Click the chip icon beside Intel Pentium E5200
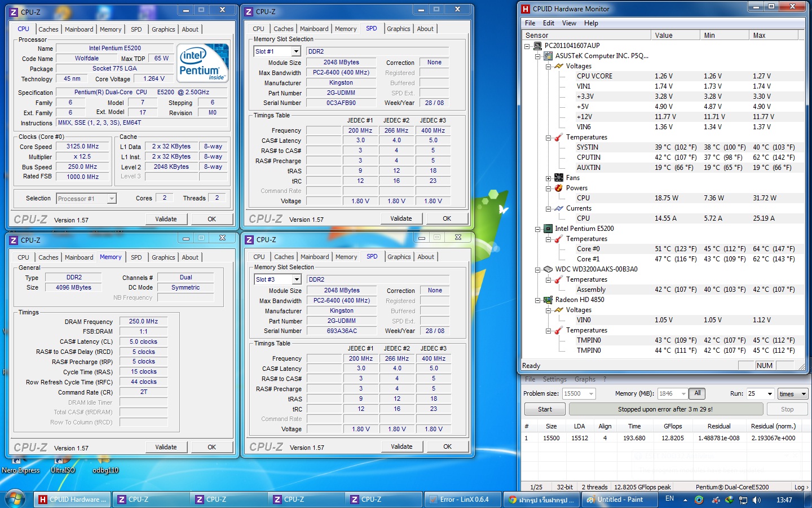Viewport: 812px width, 508px height. [548, 229]
